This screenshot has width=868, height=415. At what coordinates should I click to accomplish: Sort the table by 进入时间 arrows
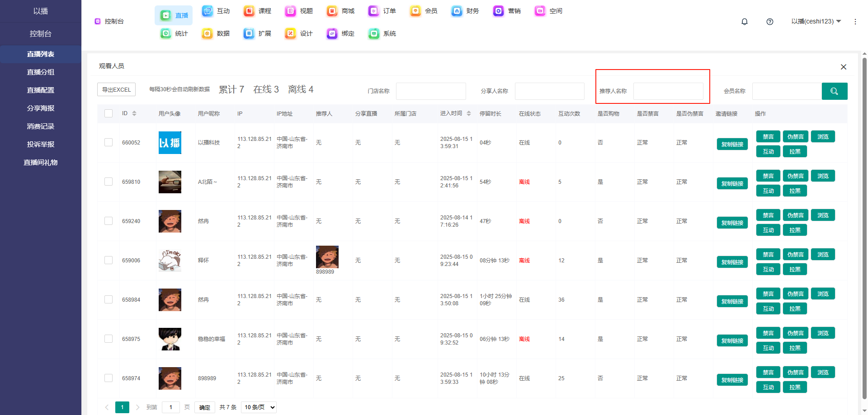(x=469, y=113)
